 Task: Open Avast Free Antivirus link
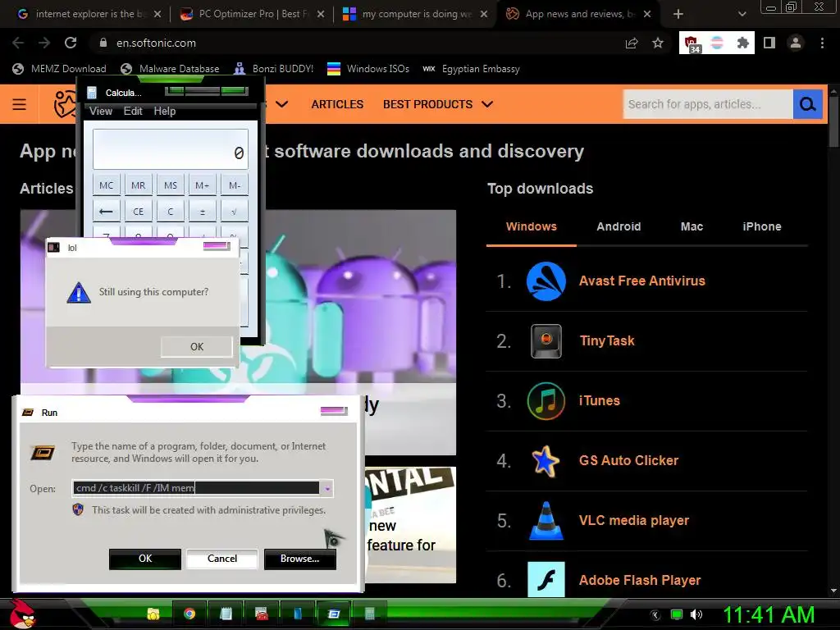[641, 281]
